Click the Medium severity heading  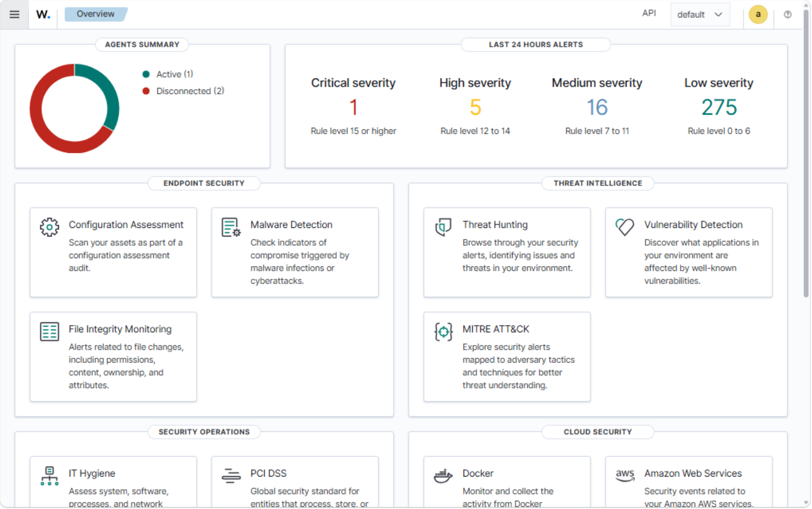coord(597,83)
